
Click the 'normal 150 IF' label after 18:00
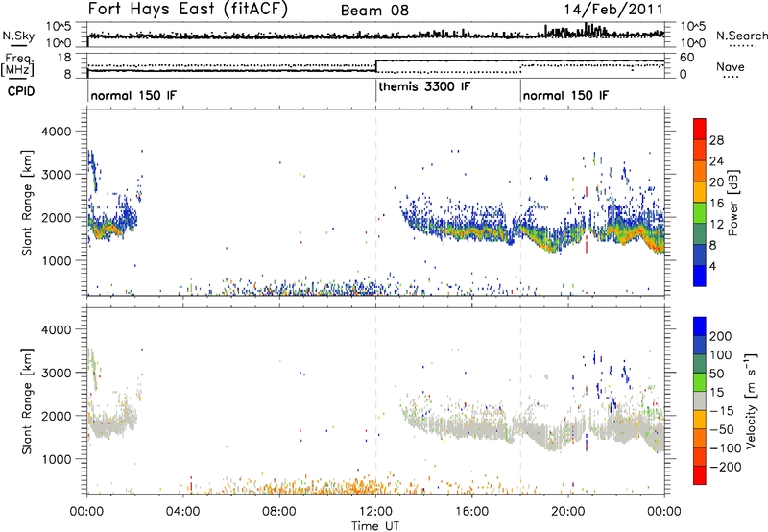pyautogui.click(x=565, y=95)
